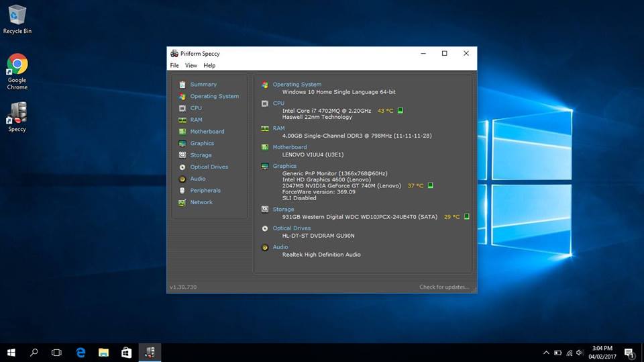644x362 pixels.
Task: Open Task View from the taskbar
Action: [x=56, y=353]
